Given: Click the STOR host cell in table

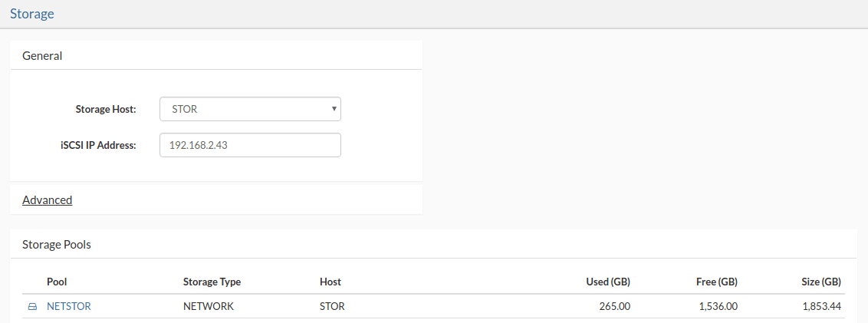Looking at the screenshot, I should (x=332, y=306).
